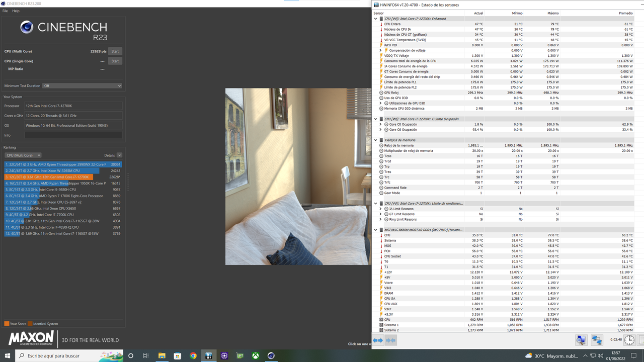
Task: Expand Compensación de voltaje row
Action: (x=381, y=50)
